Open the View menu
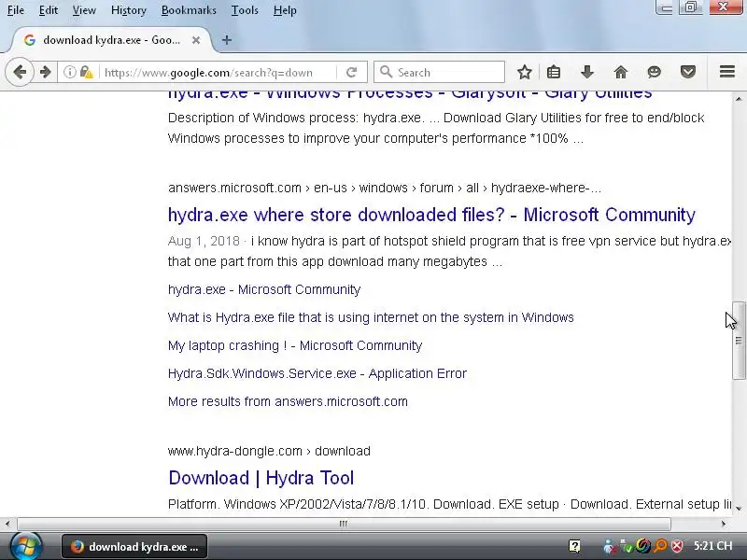 click(x=84, y=10)
